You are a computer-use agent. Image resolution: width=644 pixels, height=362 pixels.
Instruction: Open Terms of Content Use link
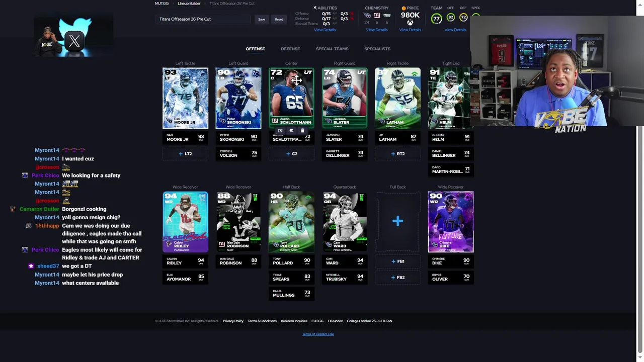[318, 334]
